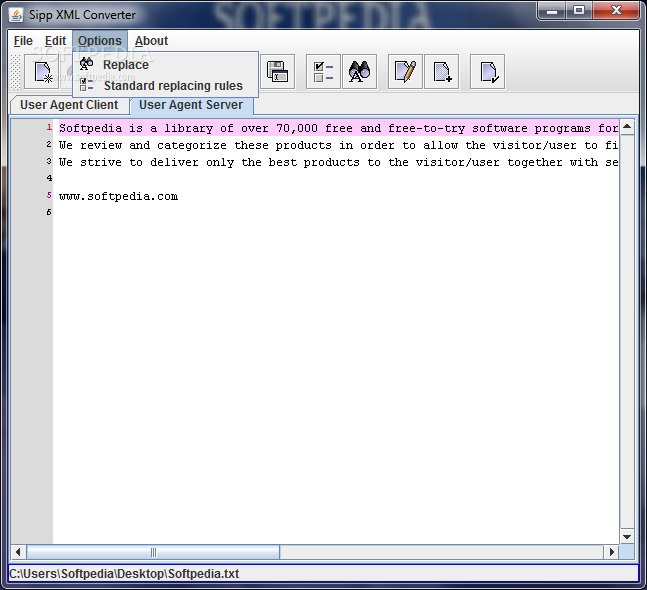Screen dimensions: 647x590
Task: Click the file path status bar field
Action: point(324,573)
